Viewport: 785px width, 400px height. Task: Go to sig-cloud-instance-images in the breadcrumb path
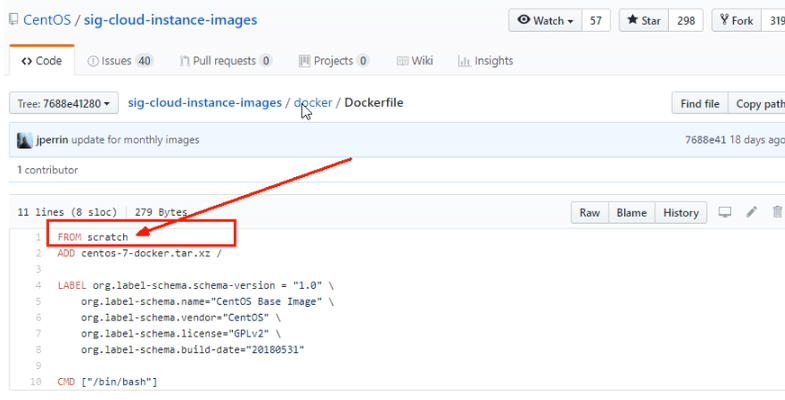(x=205, y=103)
